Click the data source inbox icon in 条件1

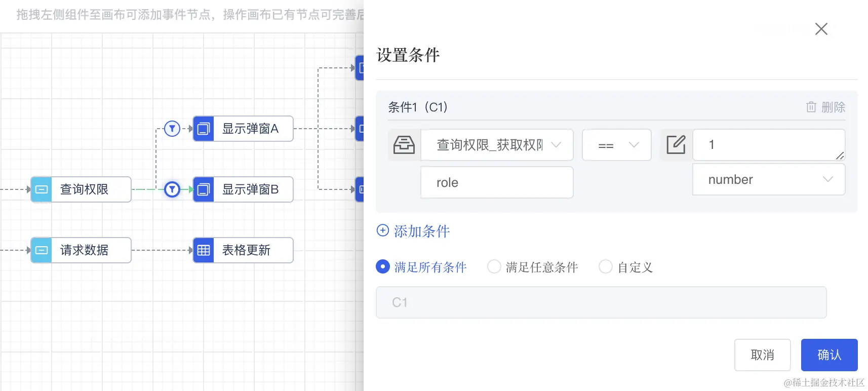tap(404, 145)
